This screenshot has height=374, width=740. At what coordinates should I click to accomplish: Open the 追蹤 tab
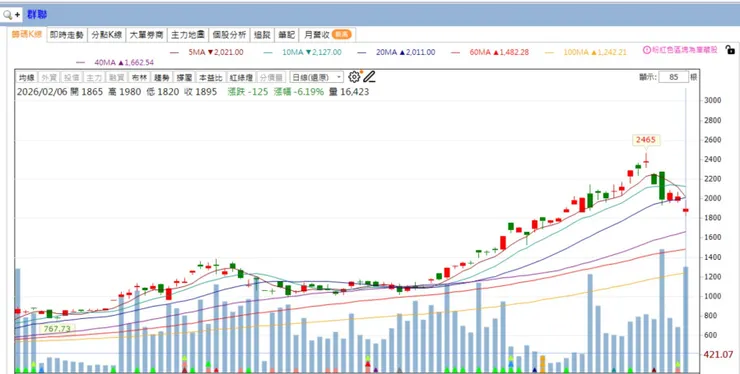tap(262, 34)
